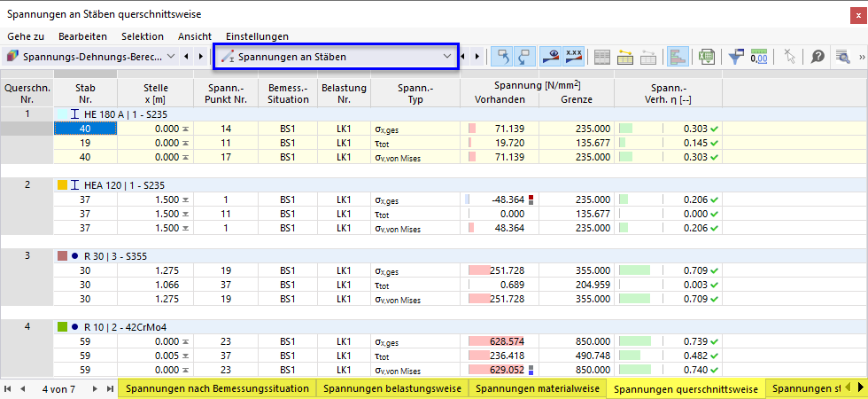Click next table arrow right of Spannungen an Stäben
Viewport: 868px width, 399px height.
477,57
